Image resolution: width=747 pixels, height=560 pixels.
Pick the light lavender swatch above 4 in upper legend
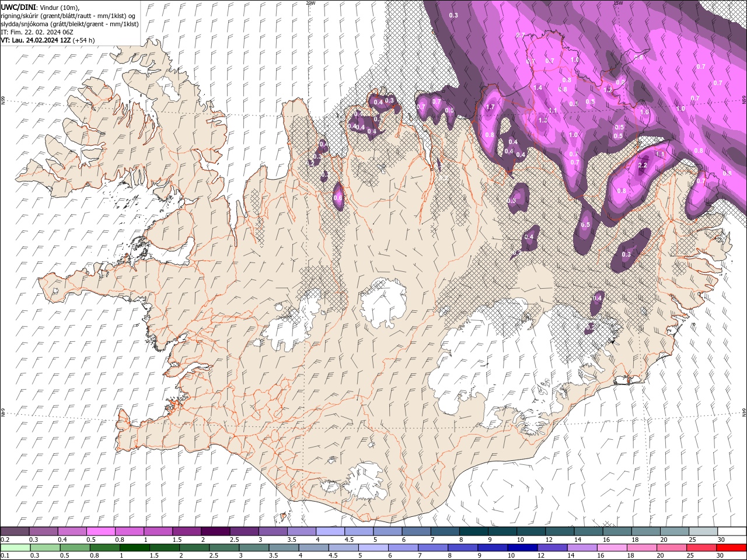[x=330, y=531]
